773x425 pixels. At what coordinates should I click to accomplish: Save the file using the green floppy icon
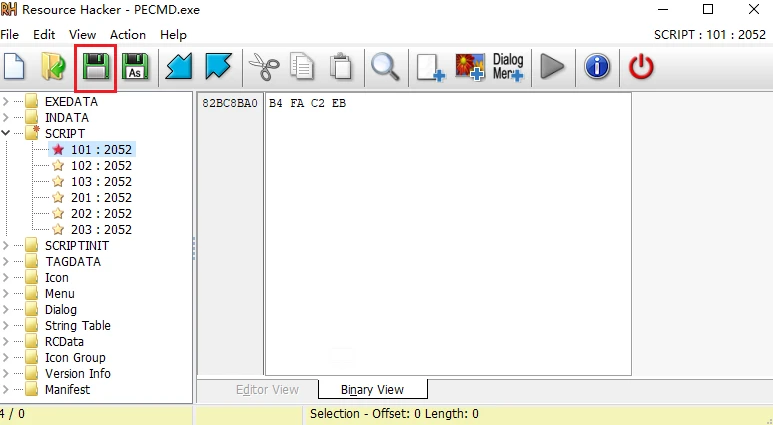pos(96,67)
